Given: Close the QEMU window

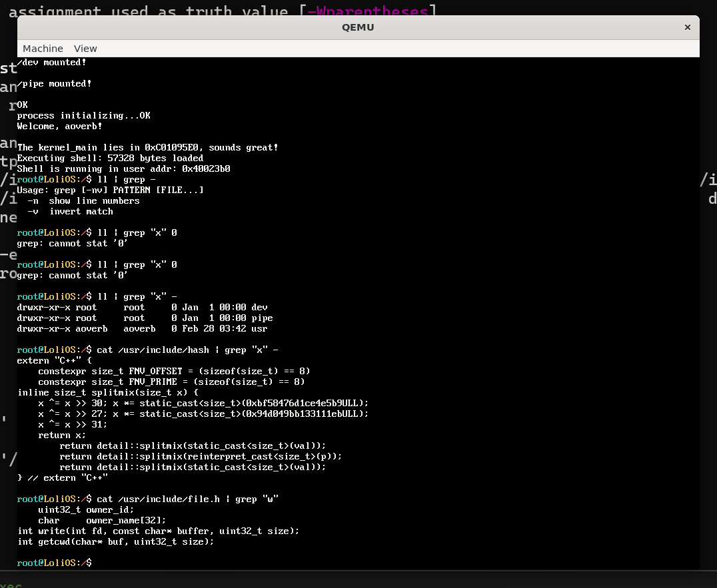Looking at the screenshot, I should 687,27.
